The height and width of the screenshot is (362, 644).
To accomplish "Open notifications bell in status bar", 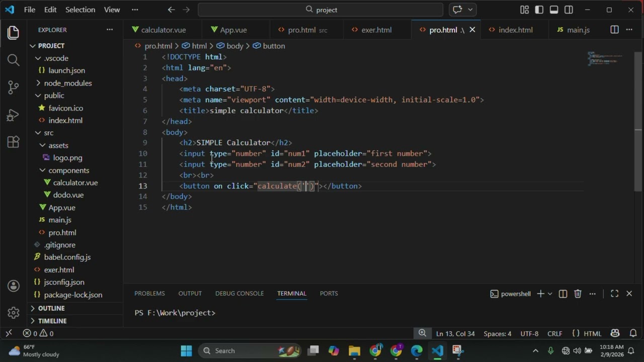I will (x=633, y=333).
